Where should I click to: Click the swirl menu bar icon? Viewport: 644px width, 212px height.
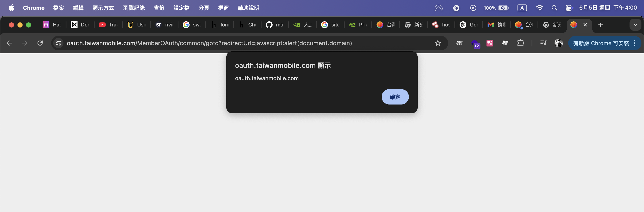click(x=456, y=8)
